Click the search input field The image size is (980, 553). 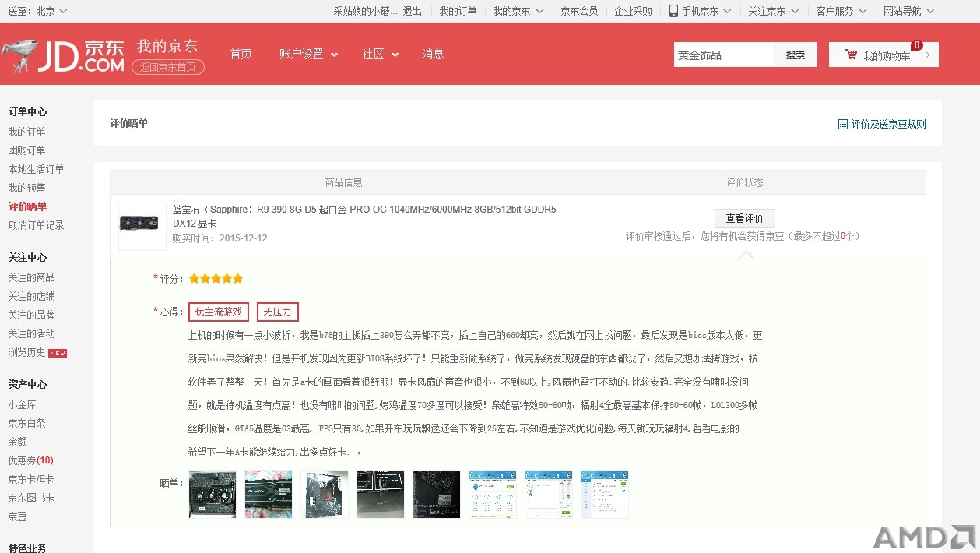[x=724, y=55]
